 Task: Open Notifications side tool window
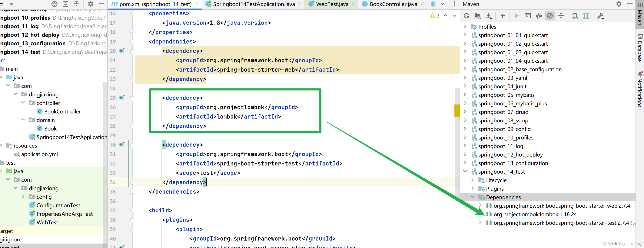640,89
